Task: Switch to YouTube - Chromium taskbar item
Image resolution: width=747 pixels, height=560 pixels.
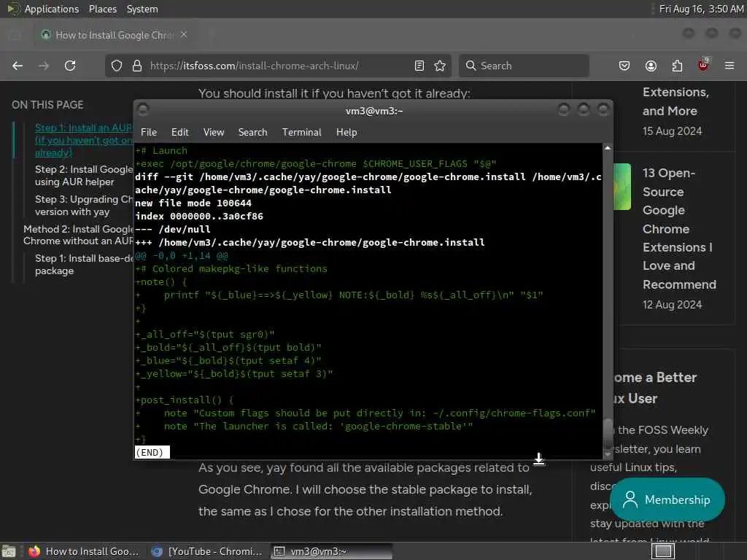Action: point(206,551)
